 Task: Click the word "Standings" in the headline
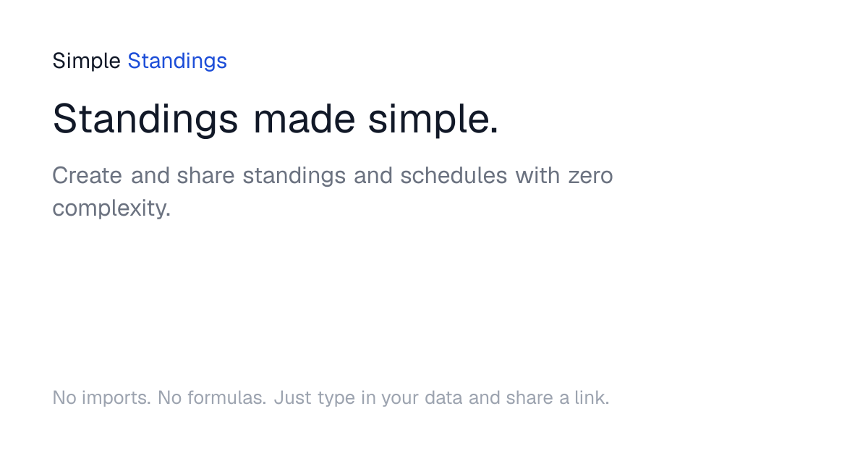pos(145,119)
